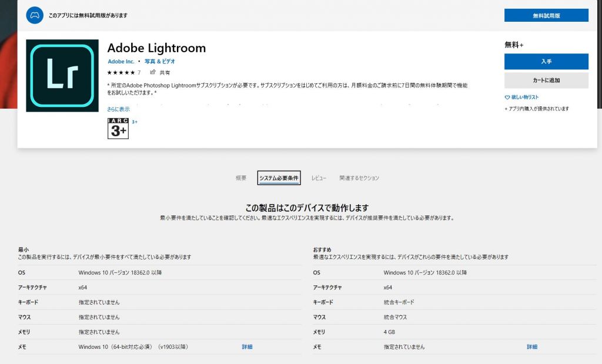The image size is (602, 364).
Task: Select the システム必要条件 tab
Action: (279, 178)
